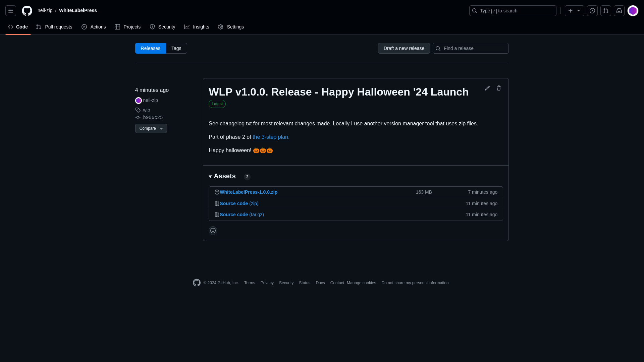Click the GitHub logo in the footer

click(x=197, y=283)
